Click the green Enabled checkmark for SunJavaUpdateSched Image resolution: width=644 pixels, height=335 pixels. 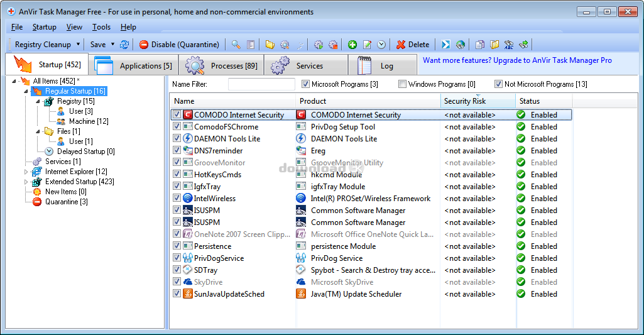tap(521, 294)
